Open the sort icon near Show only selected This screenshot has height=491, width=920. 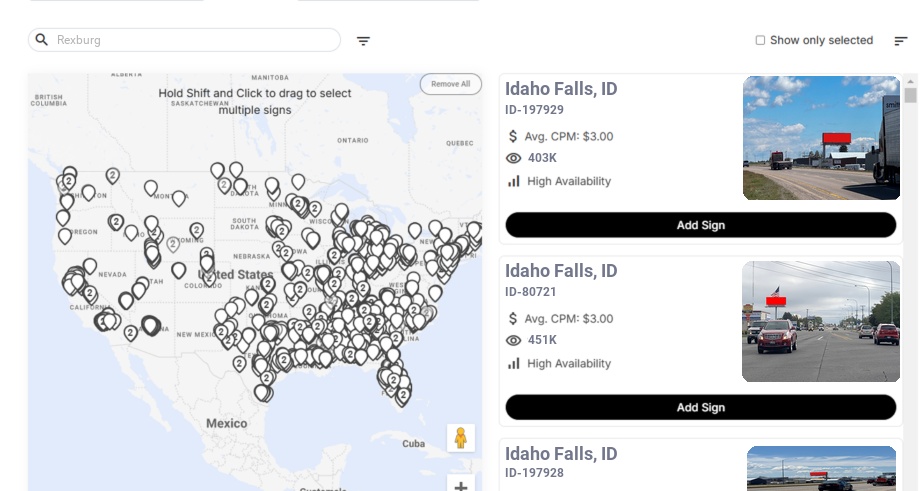[900, 41]
